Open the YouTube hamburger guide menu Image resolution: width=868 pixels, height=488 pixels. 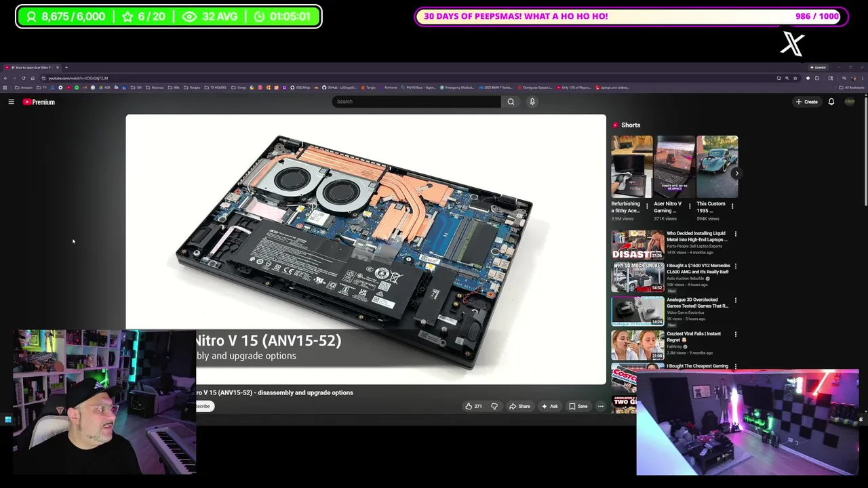[11, 102]
